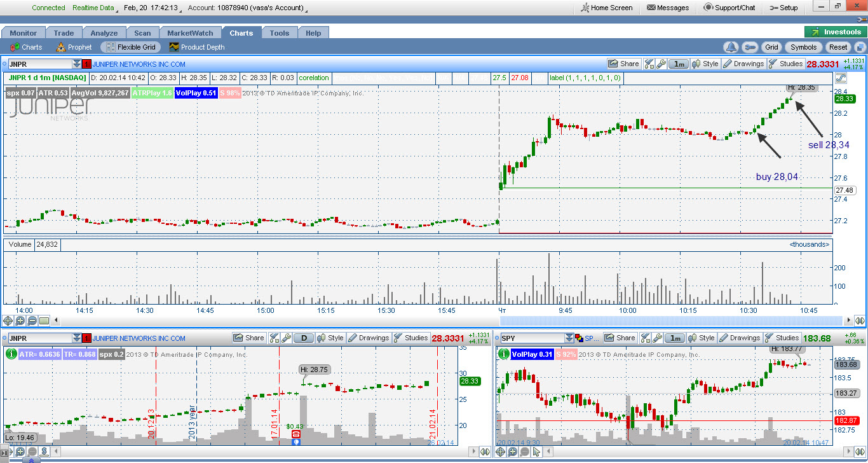Open the Realtime Data dropdown
868x463 pixels.
[96, 8]
